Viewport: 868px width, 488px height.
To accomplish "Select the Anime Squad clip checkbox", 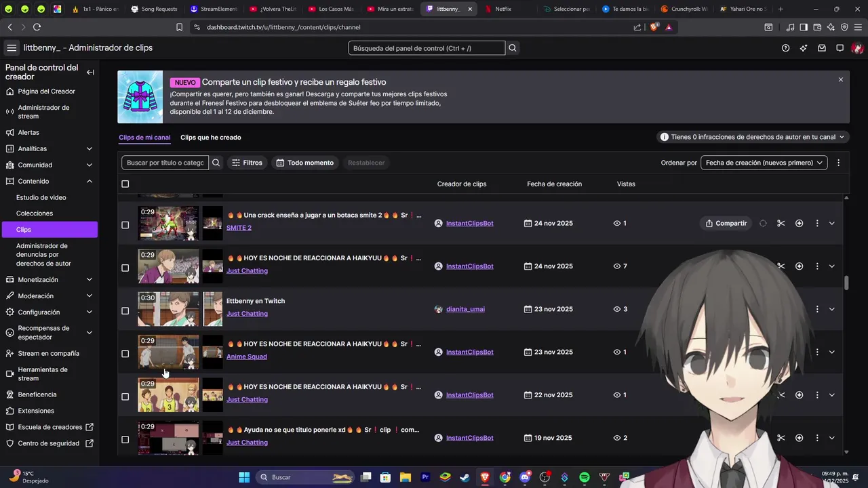I will tap(125, 354).
